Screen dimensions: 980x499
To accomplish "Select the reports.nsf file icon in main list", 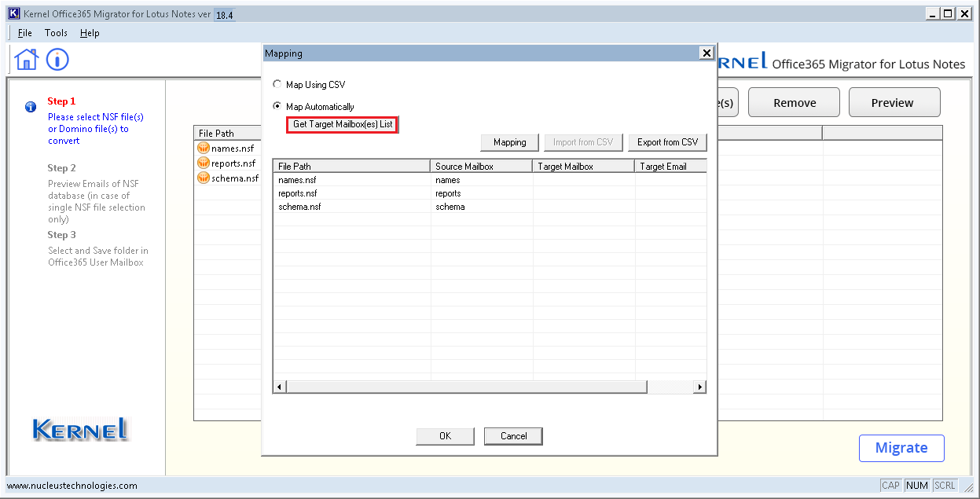I will pyautogui.click(x=204, y=163).
